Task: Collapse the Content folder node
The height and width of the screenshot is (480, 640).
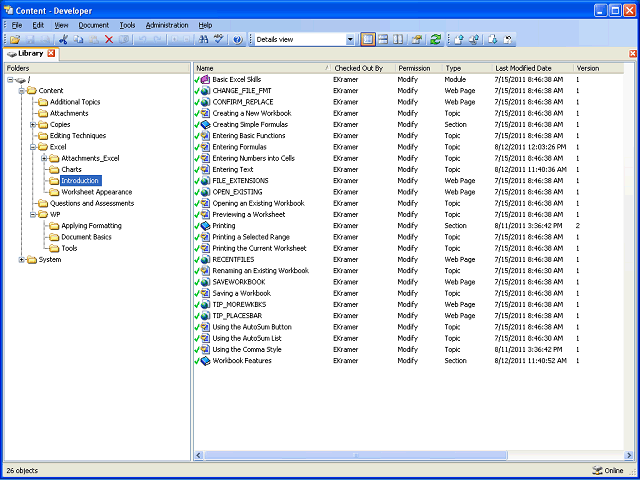Action: click(22, 91)
